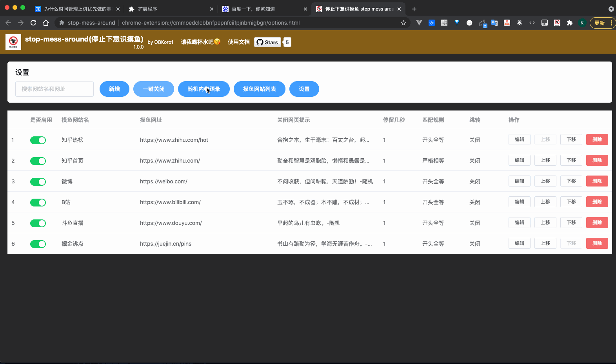The width and height of the screenshot is (616, 364).
Task: Open the blue diamond extension icon
Action: [457, 22]
